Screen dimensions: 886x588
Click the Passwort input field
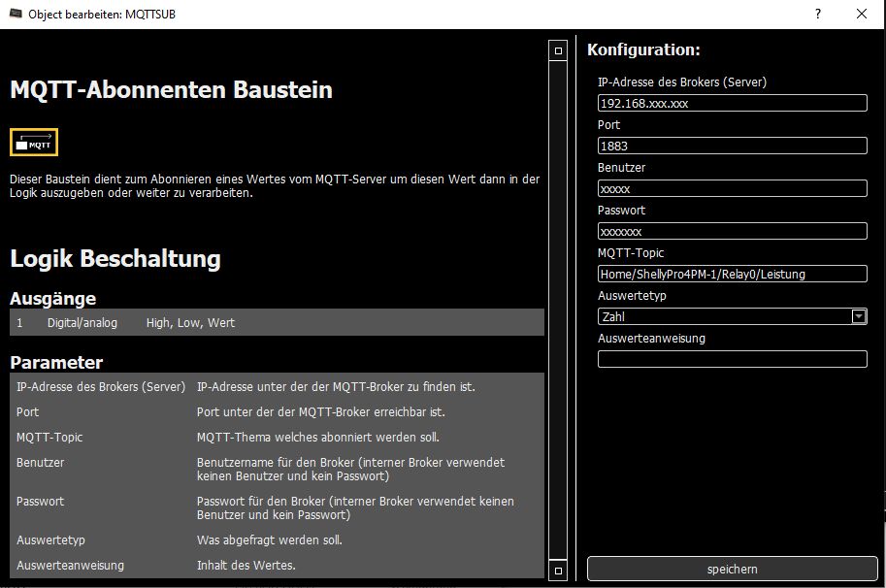732,231
